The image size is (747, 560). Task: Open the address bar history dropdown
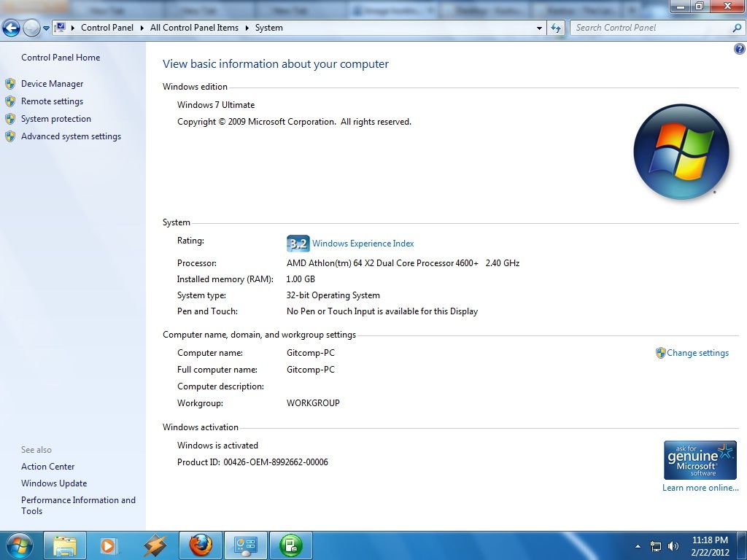539,28
